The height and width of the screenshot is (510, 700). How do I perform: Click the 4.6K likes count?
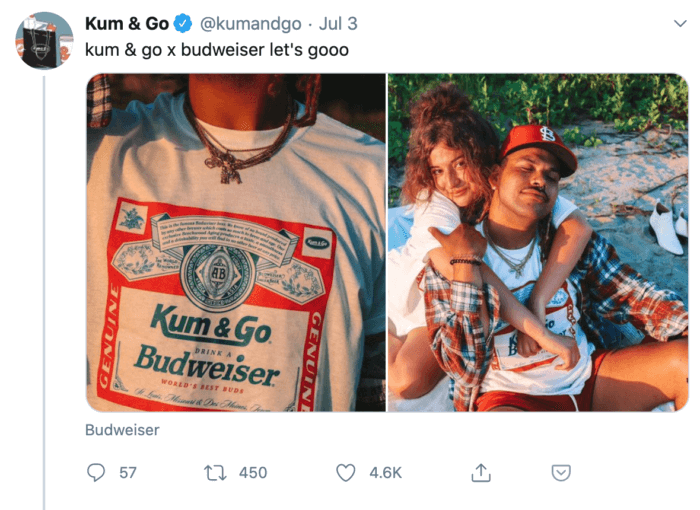point(385,472)
